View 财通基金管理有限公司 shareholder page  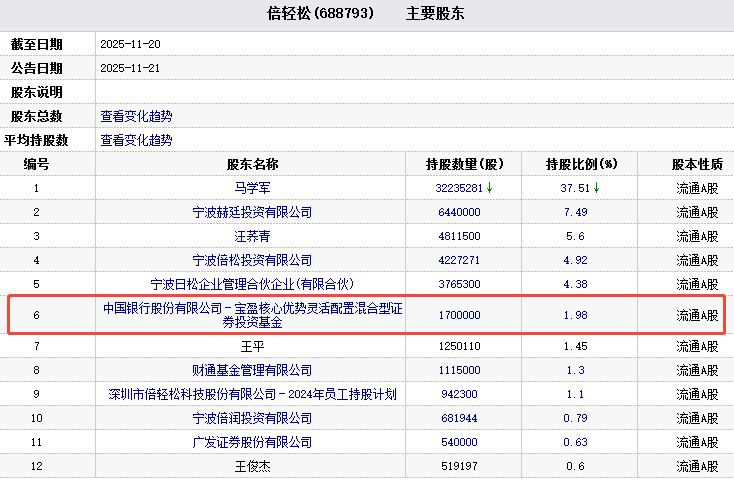tap(252, 370)
